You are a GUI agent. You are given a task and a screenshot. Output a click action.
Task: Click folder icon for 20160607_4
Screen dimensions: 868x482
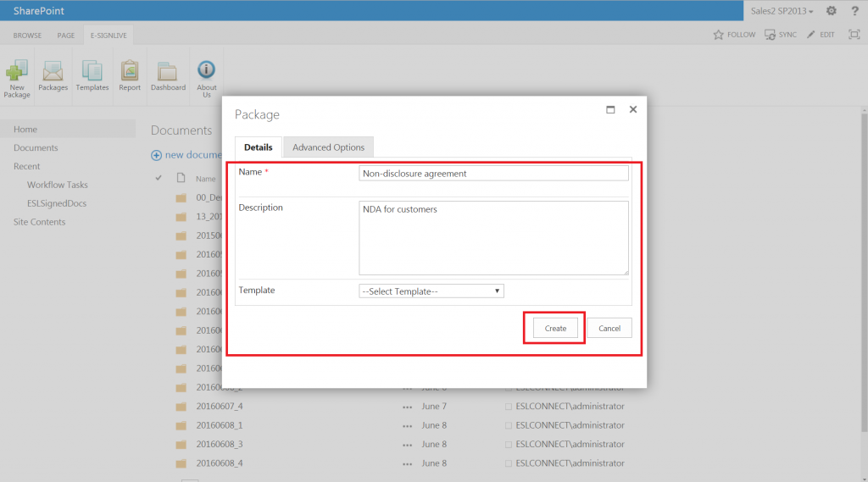tap(181, 407)
